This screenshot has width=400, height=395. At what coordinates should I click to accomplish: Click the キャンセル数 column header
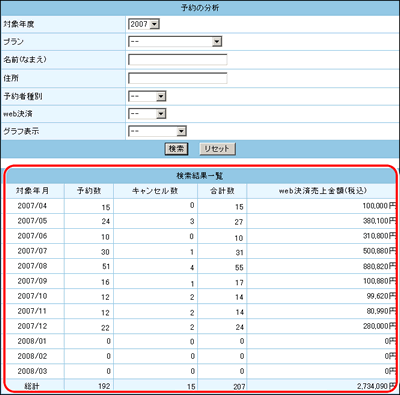155,191
